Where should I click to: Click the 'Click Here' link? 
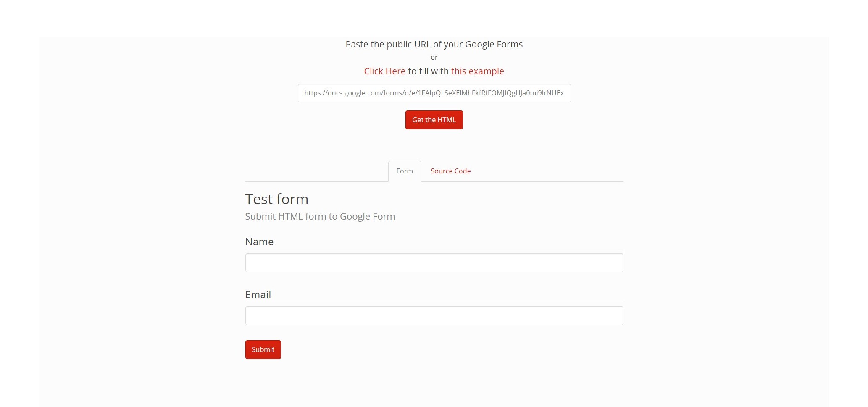coord(384,71)
